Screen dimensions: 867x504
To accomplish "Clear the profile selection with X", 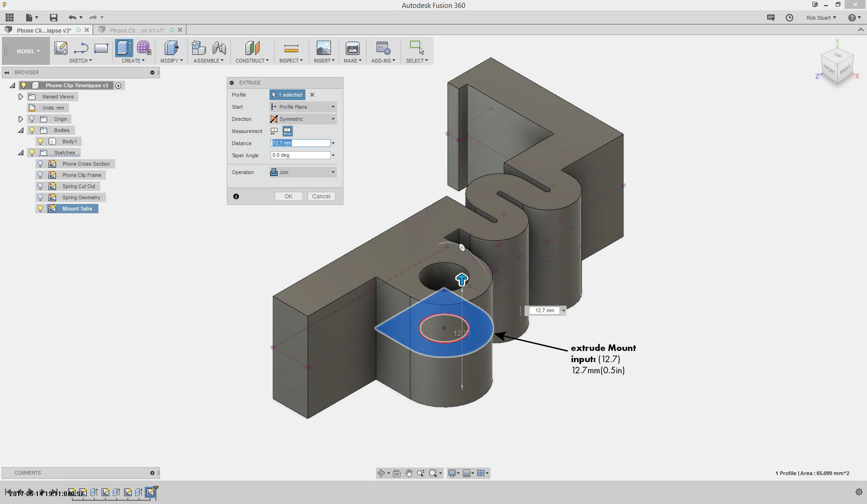I will pos(312,95).
